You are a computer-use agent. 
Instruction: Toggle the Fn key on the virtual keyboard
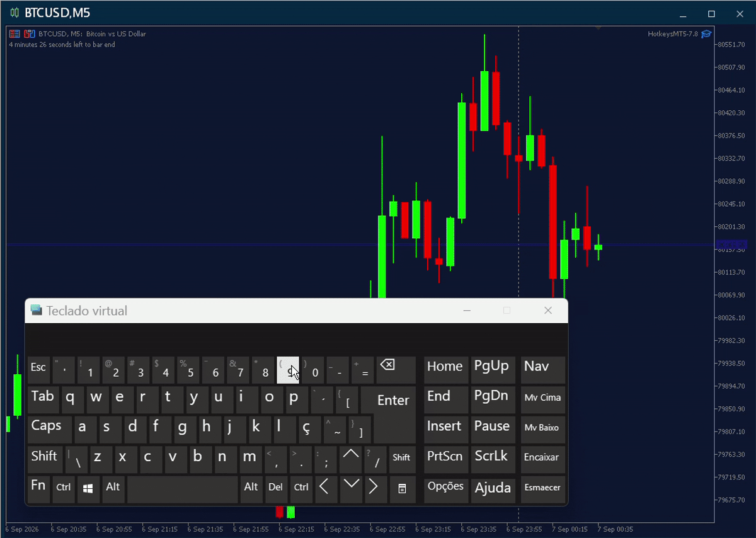(x=39, y=489)
